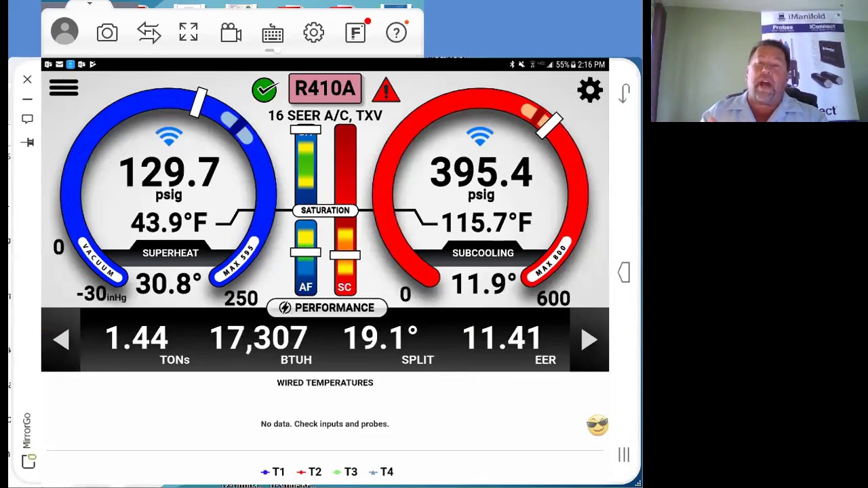Click the MirrorGo screen record icon
868x488 pixels.
click(231, 33)
